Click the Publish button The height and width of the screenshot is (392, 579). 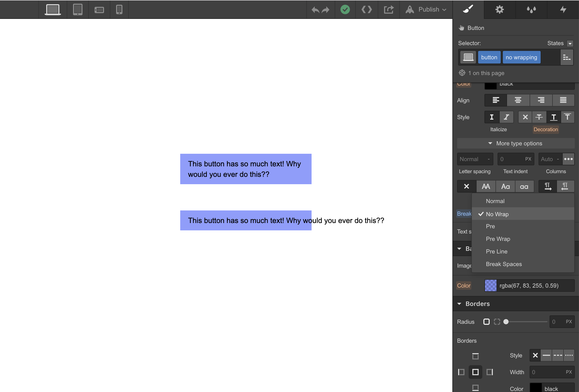click(x=428, y=9)
